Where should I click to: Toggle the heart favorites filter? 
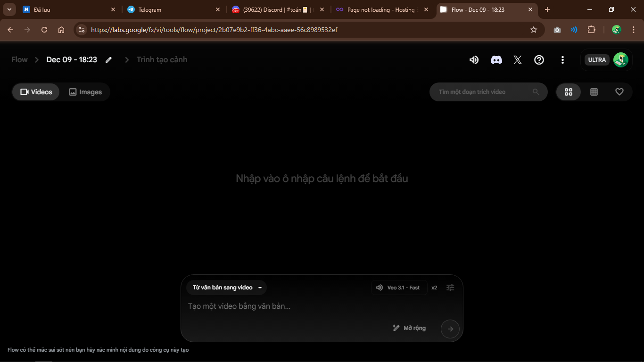(x=619, y=92)
